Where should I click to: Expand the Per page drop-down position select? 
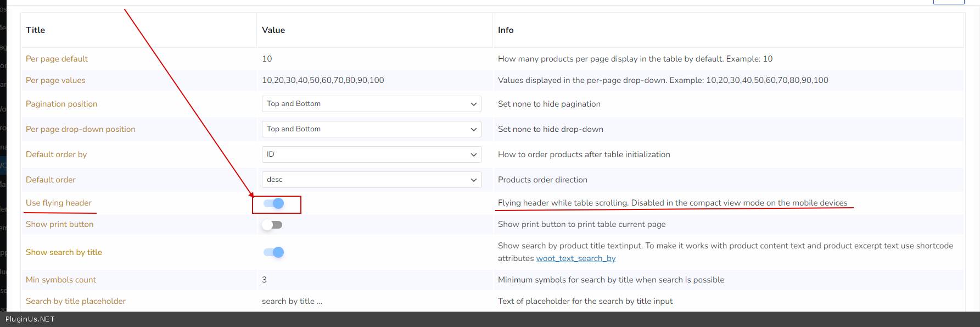371,129
